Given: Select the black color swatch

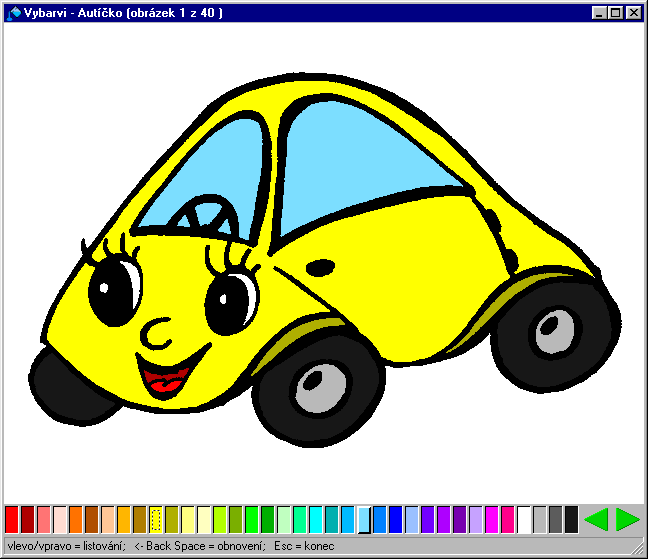Looking at the screenshot, I should pyautogui.click(x=572, y=519).
